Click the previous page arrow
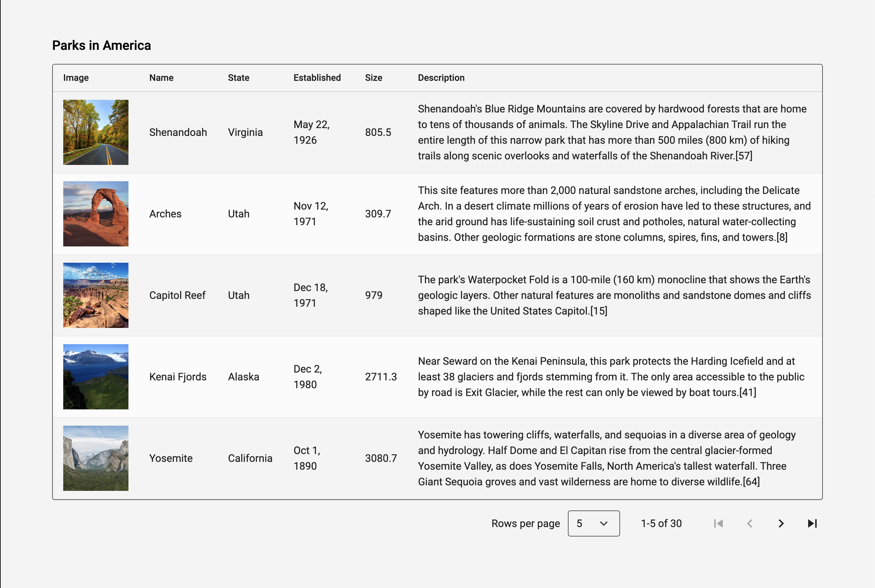This screenshot has height=588, width=875. (x=749, y=523)
